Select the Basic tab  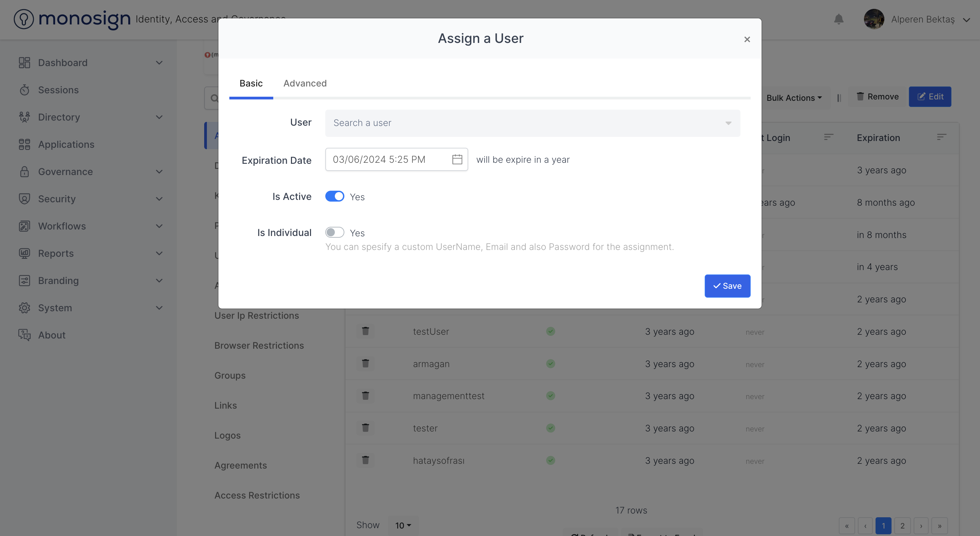click(251, 83)
